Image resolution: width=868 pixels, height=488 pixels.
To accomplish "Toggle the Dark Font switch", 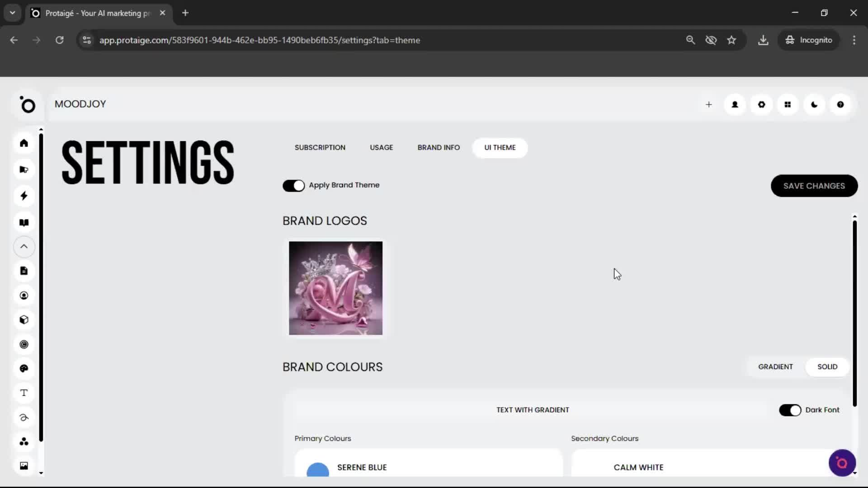I will click(x=789, y=410).
